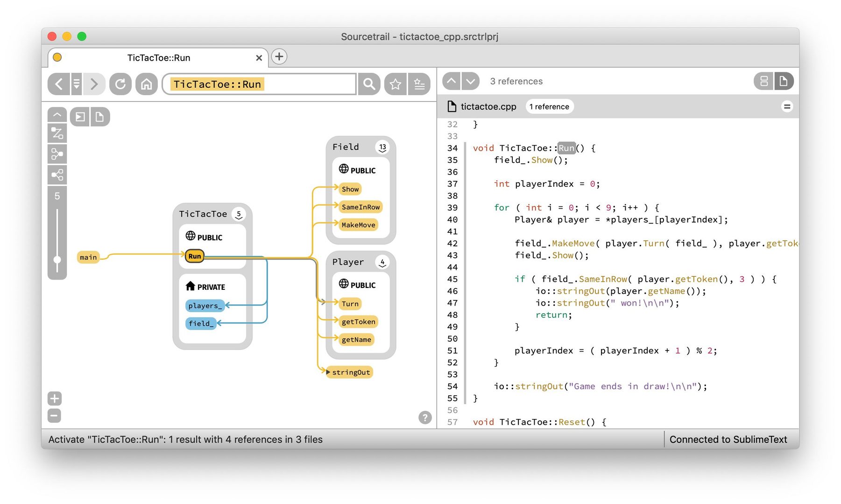The image size is (841, 504).
Task: Go to the project overview home
Action: (x=147, y=84)
